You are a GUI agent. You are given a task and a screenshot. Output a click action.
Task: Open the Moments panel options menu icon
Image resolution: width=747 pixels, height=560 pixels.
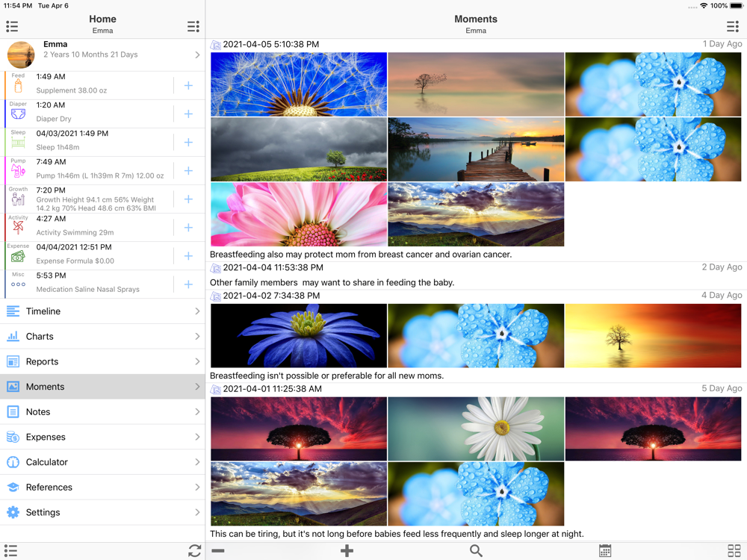(733, 26)
